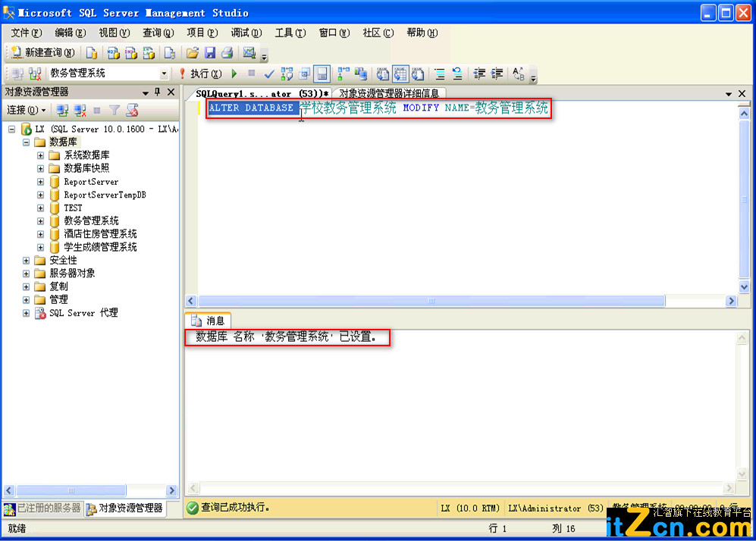The height and width of the screenshot is (541, 756).
Task: Click Object Explorer filter funnel icon
Action: point(114,111)
